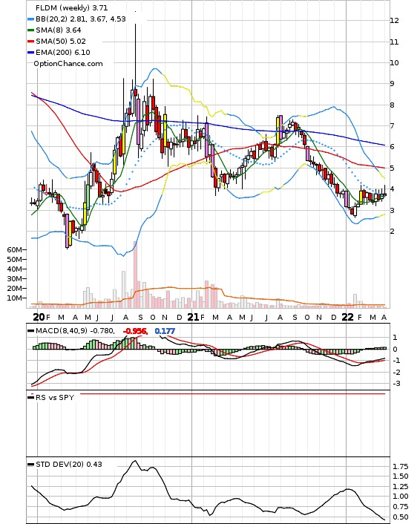Click the red SMA(50) legend swatch

[x=30, y=42]
